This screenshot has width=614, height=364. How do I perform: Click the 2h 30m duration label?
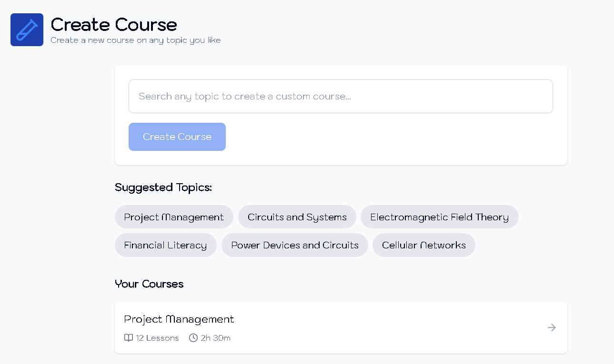click(215, 338)
